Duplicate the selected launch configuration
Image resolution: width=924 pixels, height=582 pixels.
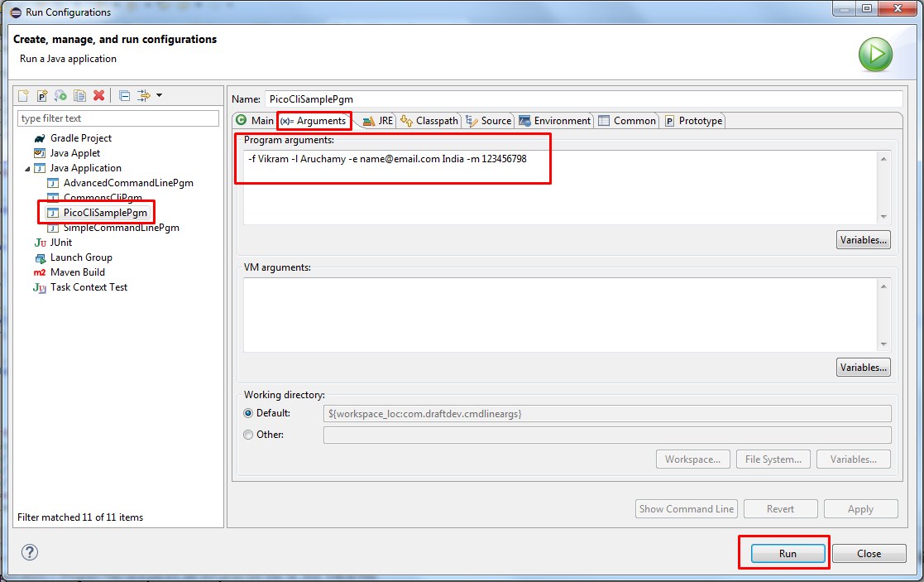(x=79, y=95)
